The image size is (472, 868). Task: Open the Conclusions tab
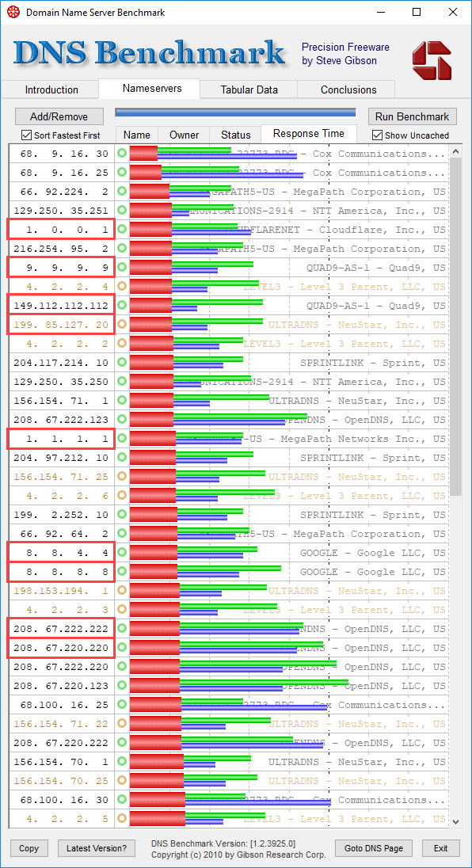pos(348,89)
